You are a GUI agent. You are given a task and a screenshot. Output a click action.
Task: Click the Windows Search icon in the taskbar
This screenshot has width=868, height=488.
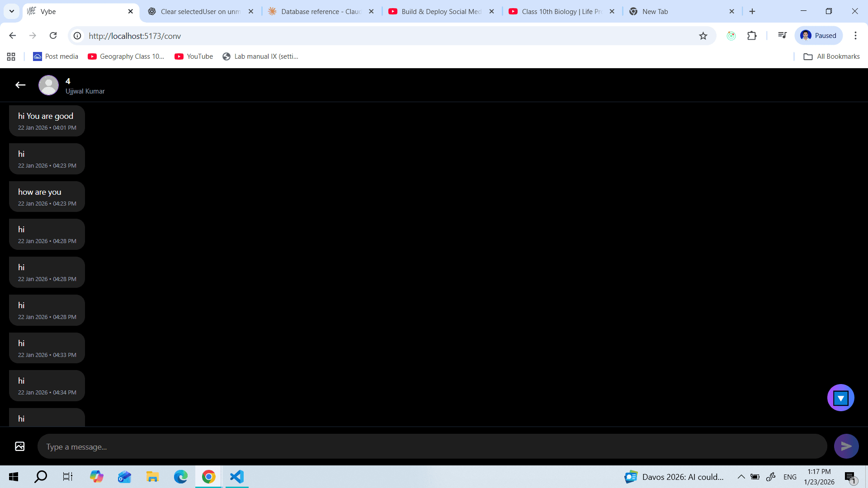pos(40,476)
